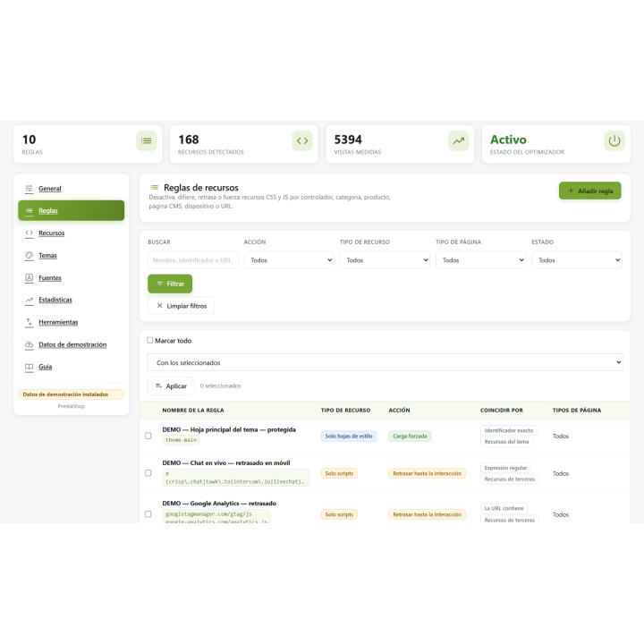The width and height of the screenshot is (644, 644).
Task: Select the Google Analytics rule checkbox
Action: click(148, 514)
